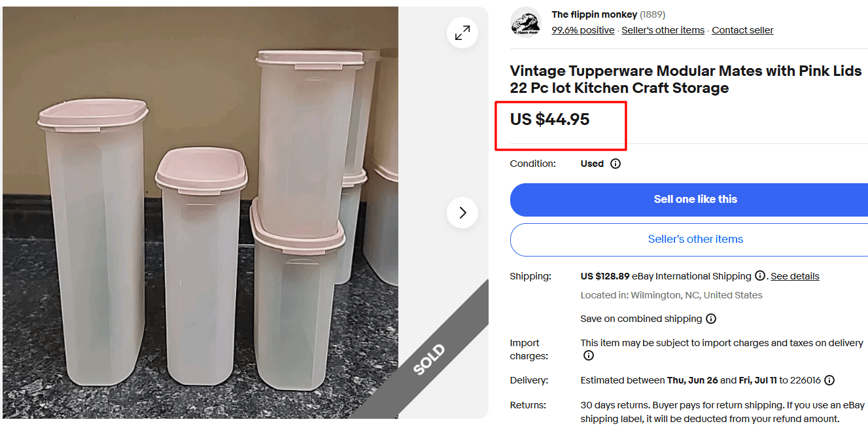Click the highlighted US $44.95 price
Viewport: 868px width, 426px height.
[x=550, y=119]
